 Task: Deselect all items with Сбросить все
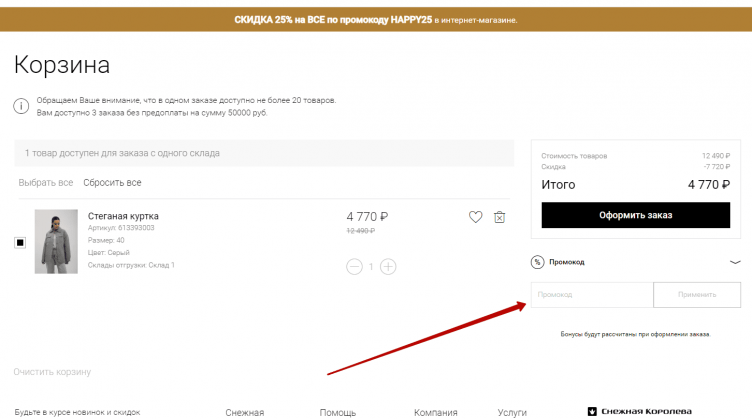click(112, 183)
